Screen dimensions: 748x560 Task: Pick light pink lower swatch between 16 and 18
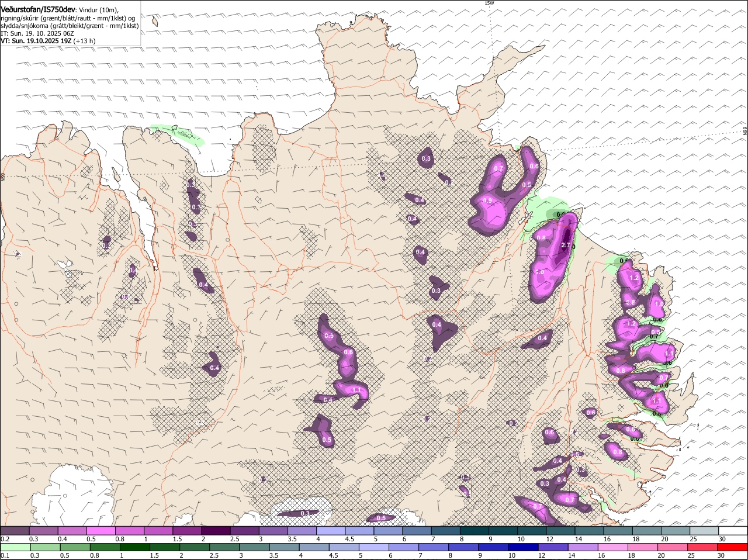(613, 547)
